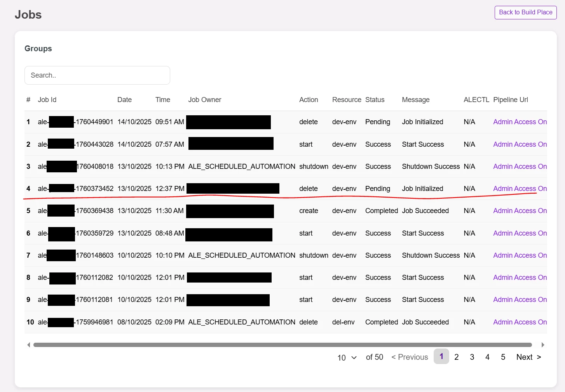Viewport: 565px width, 392px height.
Task: Click create action for job 1760369438
Action: (309, 211)
